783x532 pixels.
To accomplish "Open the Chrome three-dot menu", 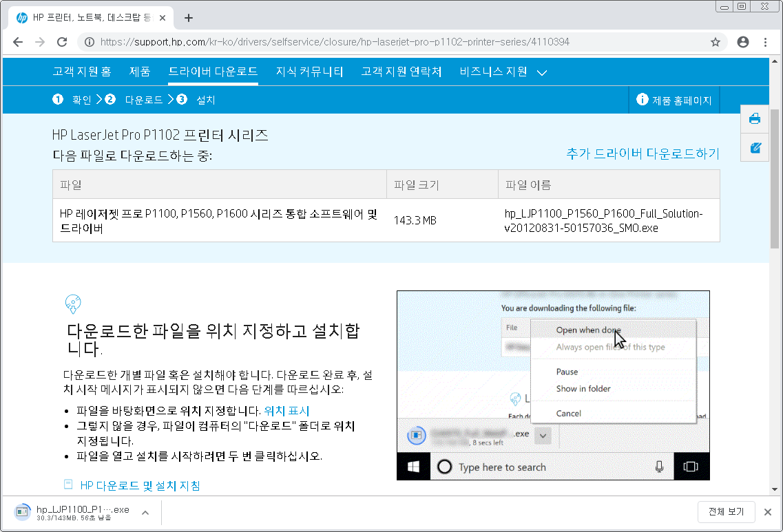I will [765, 42].
